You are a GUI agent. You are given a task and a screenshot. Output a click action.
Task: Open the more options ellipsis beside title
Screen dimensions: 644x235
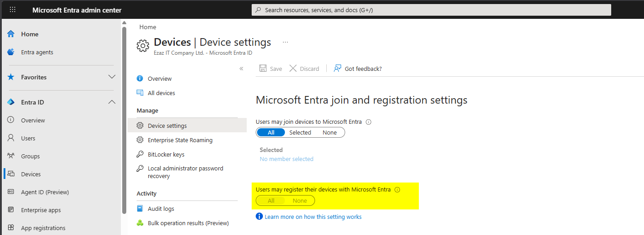(285, 42)
